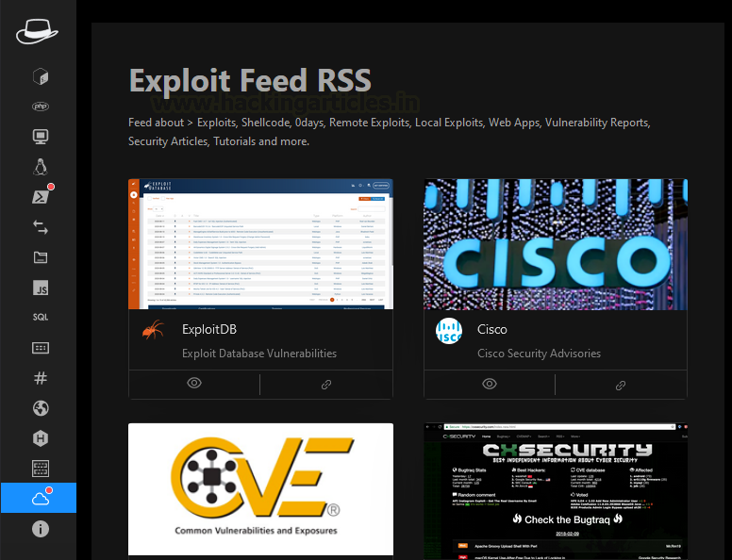Click the round Cisco logo avatar
This screenshot has width=732, height=560.
(449, 330)
